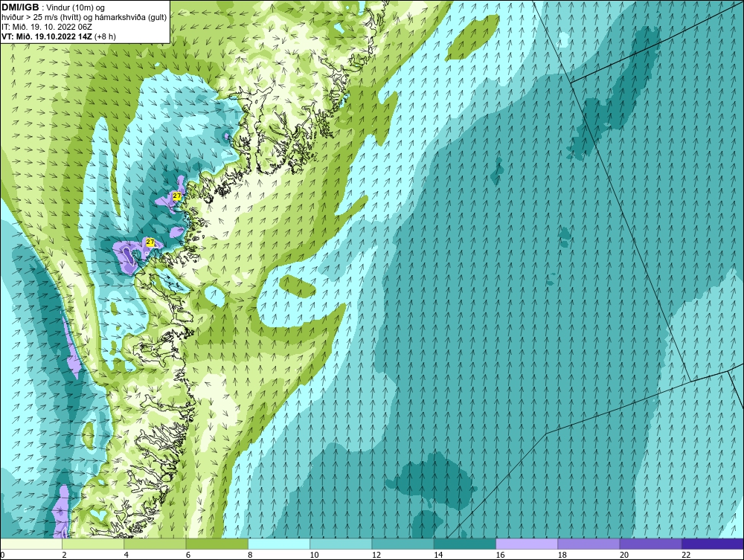Viewport: 744px width, 560px height.
Task: Click the "10" scale label
Action: (x=314, y=555)
